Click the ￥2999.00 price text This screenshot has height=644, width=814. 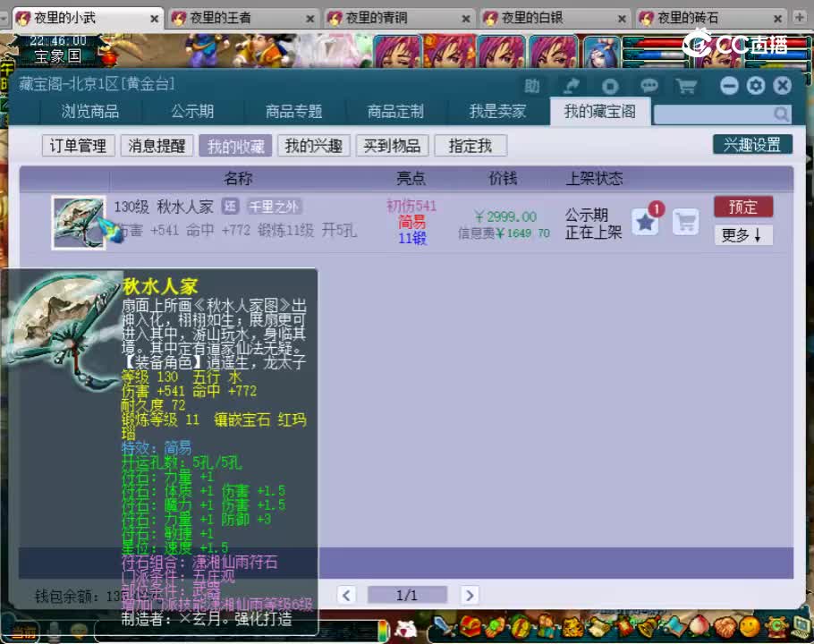coord(505,217)
